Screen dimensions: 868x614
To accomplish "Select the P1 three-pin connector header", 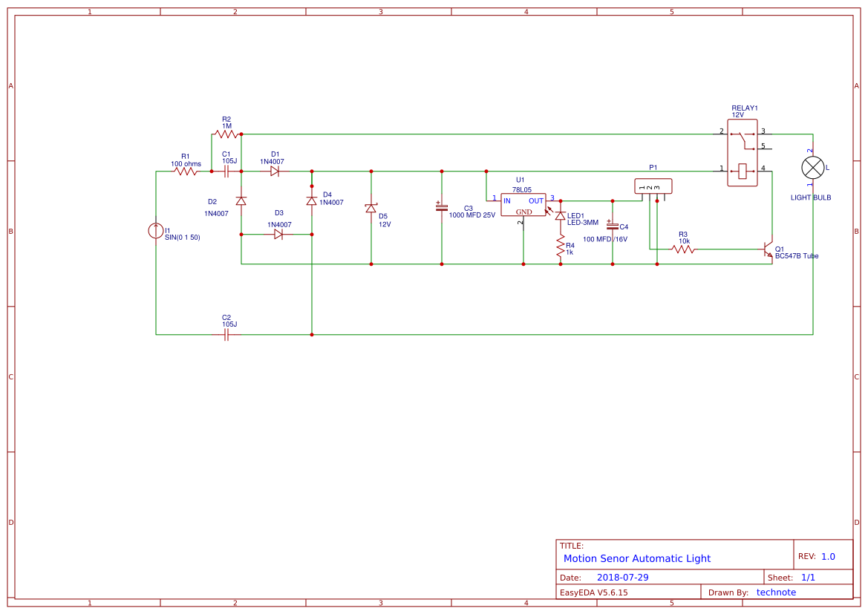I will click(x=653, y=186).
